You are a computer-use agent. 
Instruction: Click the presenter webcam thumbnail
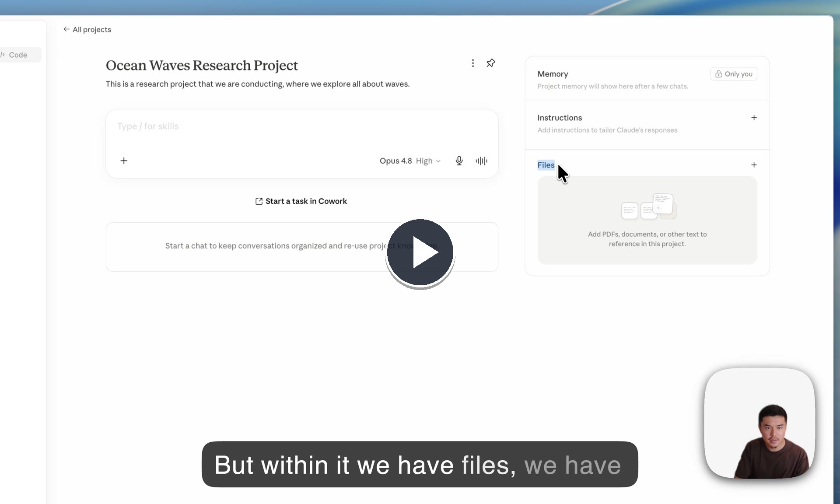(x=759, y=423)
